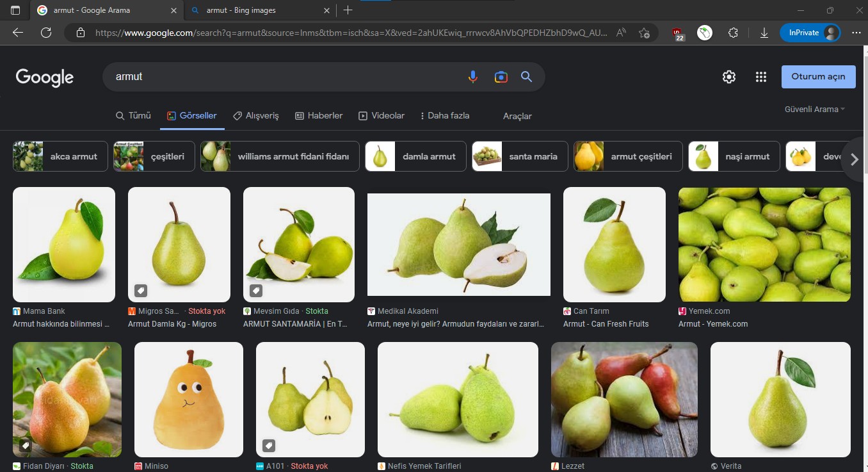Select the "damla armut" suggestion chip
868x472 pixels.
pyautogui.click(x=415, y=156)
